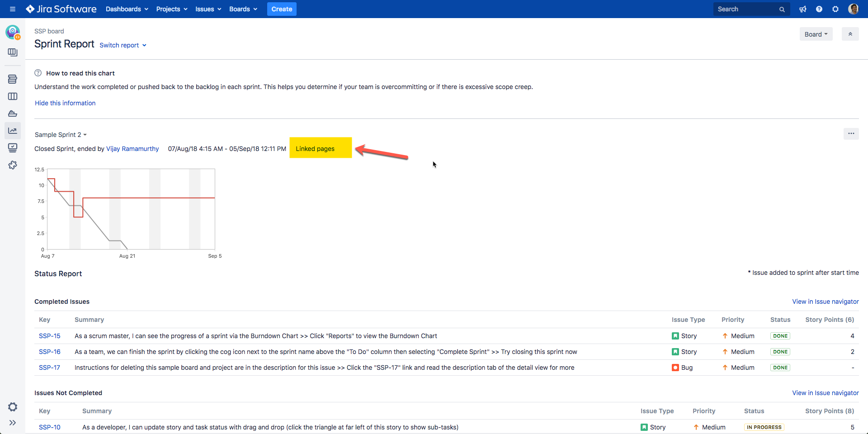This screenshot has height=434, width=868.
Task: Open the Backlog from the sidebar
Action: (13, 79)
